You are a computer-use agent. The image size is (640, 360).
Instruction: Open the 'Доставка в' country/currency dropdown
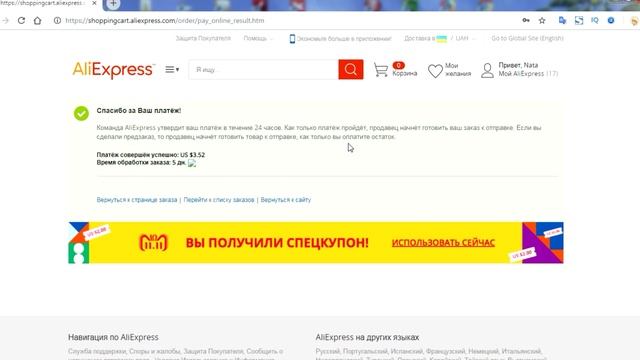440,38
